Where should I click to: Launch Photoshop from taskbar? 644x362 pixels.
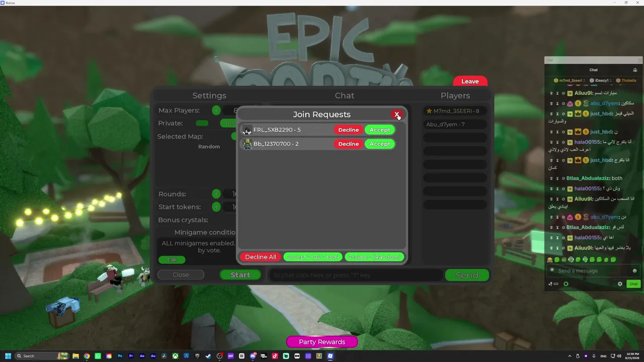pyautogui.click(x=120, y=356)
